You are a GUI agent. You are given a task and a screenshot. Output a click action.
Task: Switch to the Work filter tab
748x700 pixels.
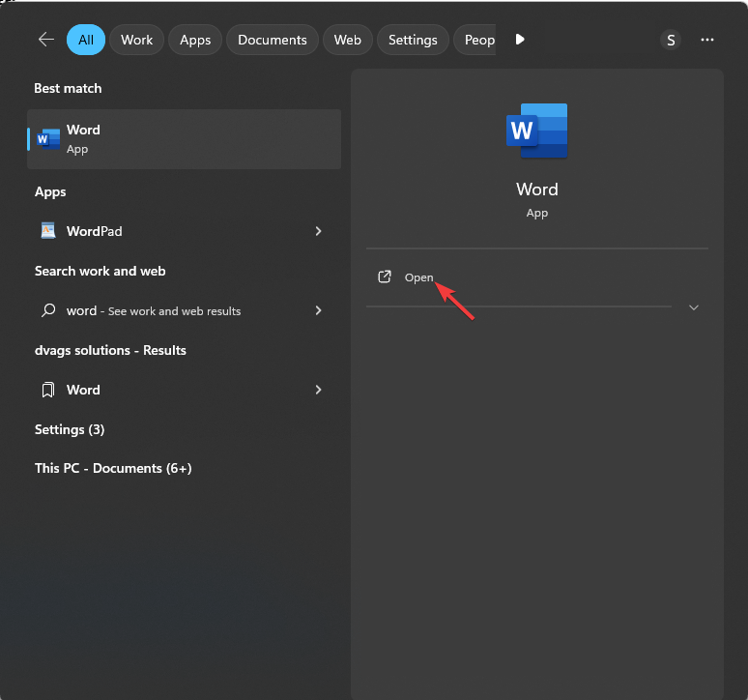tap(137, 40)
